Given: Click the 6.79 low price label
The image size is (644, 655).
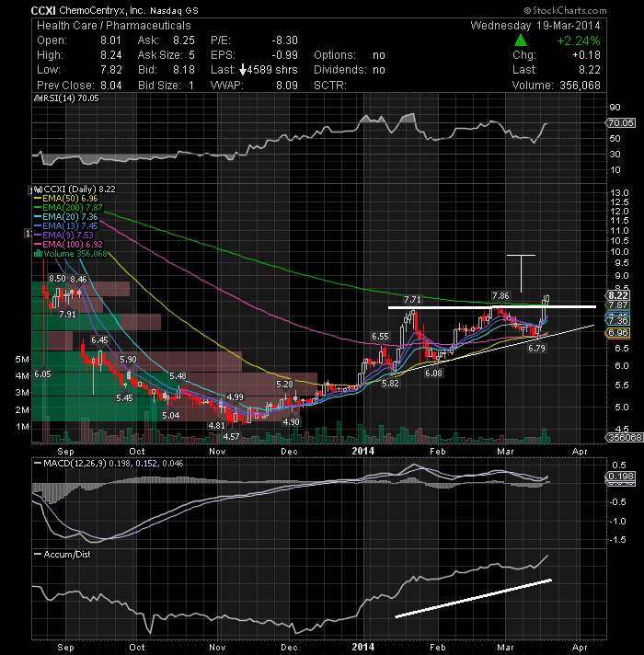Looking at the screenshot, I should [x=536, y=348].
